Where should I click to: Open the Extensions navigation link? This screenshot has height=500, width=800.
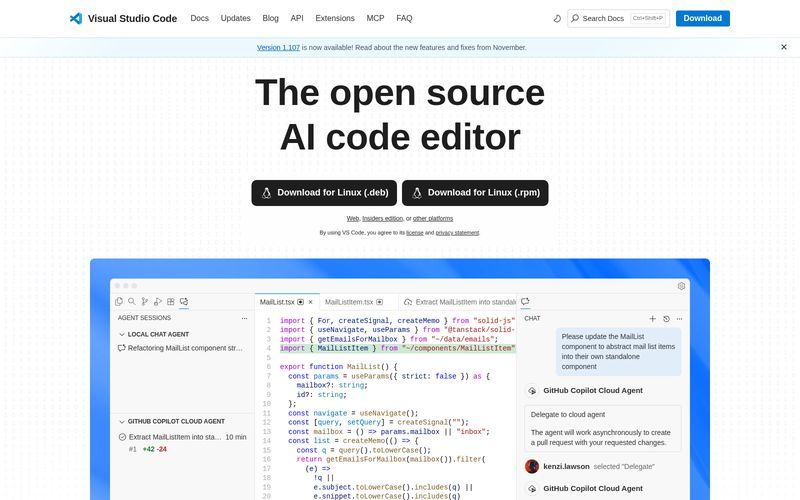pos(335,18)
